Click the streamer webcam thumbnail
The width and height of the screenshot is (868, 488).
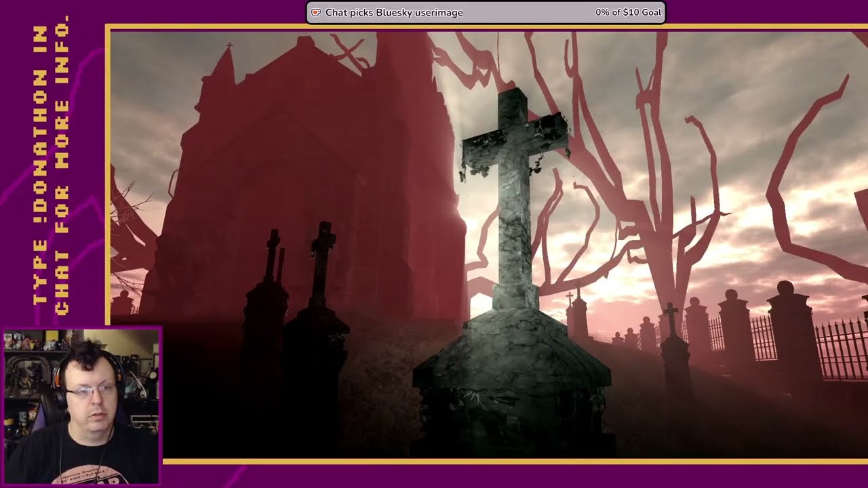pyautogui.click(x=82, y=406)
